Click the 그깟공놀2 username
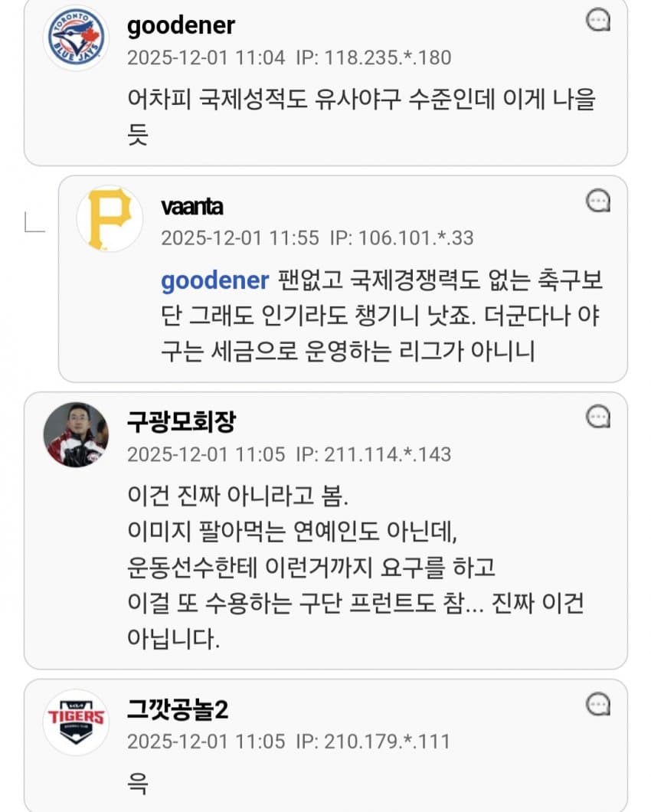Screen dimensions: 651x812 click(178, 709)
